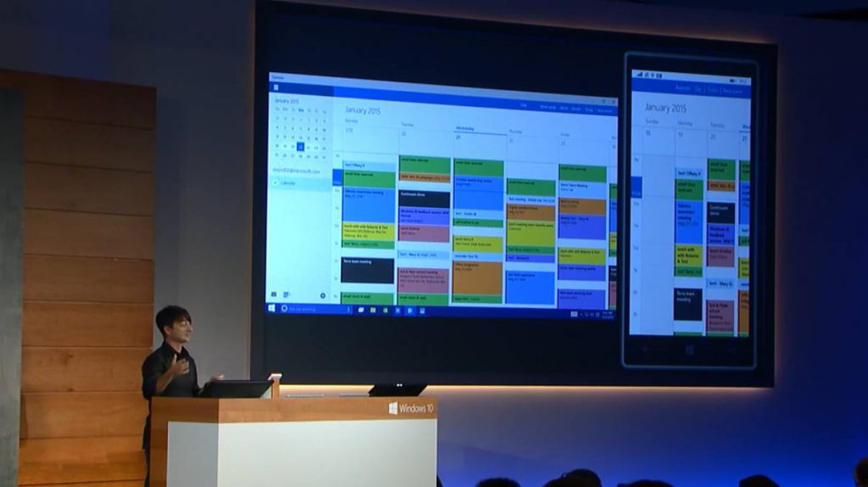Expand the account email in sidebar

tap(295, 171)
